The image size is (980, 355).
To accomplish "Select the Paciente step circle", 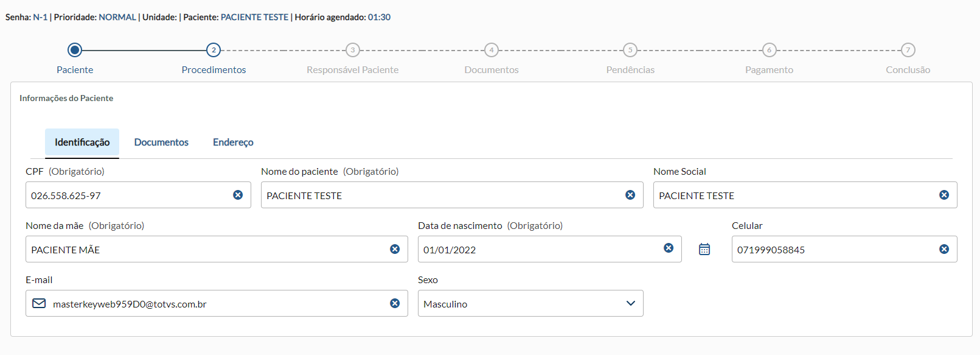I will tap(75, 50).
